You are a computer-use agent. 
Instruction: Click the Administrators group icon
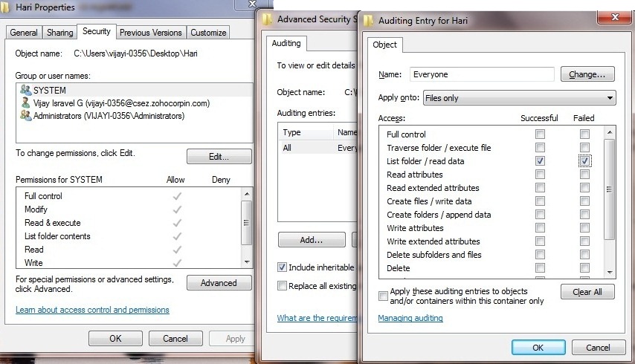(x=25, y=115)
